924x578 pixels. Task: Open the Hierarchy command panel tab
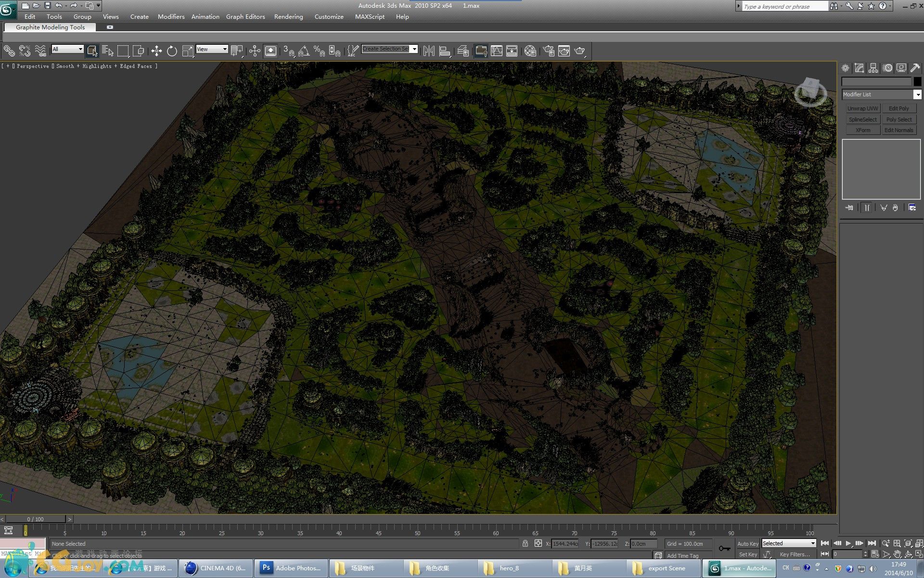[x=873, y=68]
